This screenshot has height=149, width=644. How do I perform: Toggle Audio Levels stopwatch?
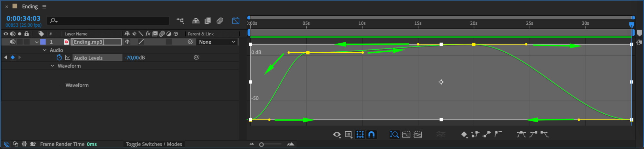[x=59, y=57]
